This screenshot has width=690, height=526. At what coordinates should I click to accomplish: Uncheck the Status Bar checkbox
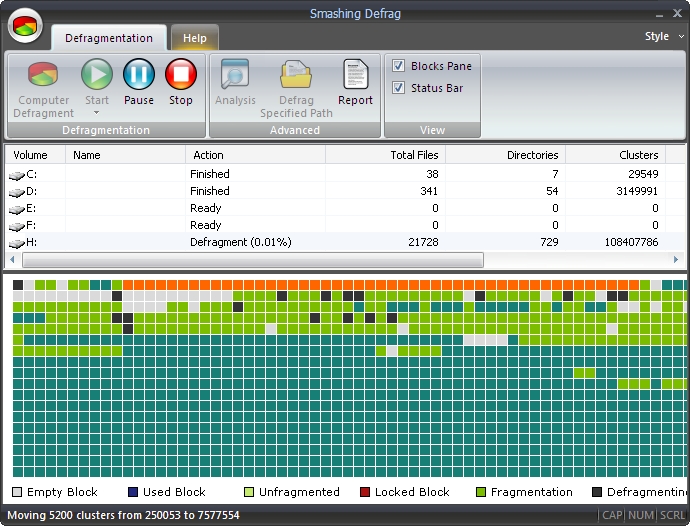(398, 88)
